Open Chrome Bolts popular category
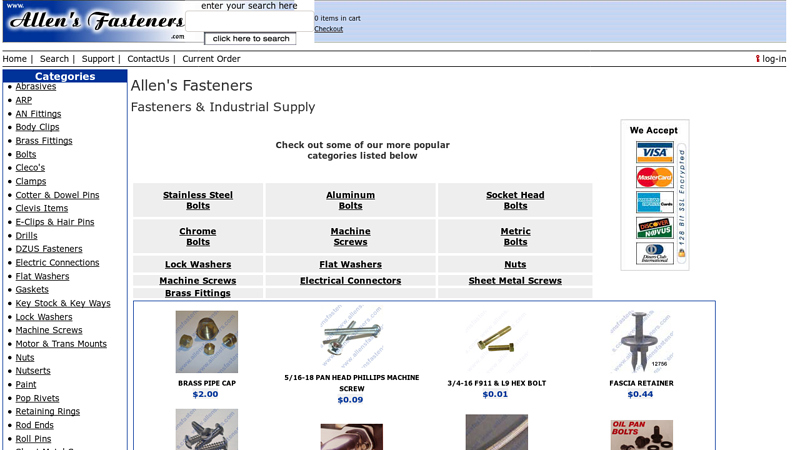Viewport: 800px width, 450px height. [198, 237]
